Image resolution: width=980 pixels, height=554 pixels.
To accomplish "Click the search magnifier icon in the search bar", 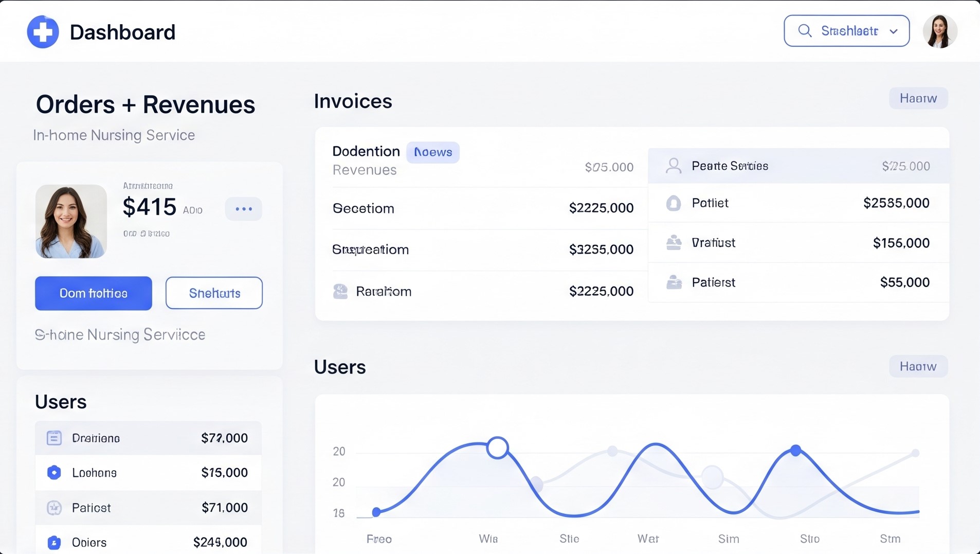I will [x=805, y=31].
